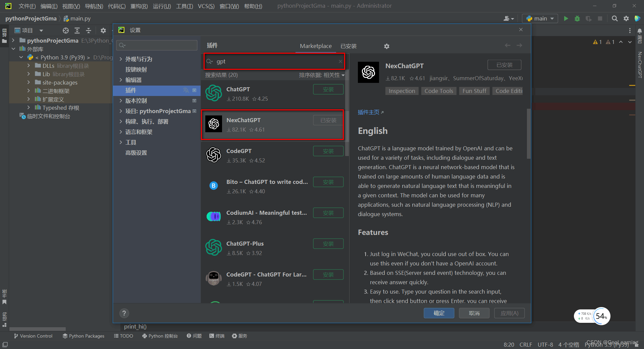Click the user account icon in toolbar

pos(508,18)
